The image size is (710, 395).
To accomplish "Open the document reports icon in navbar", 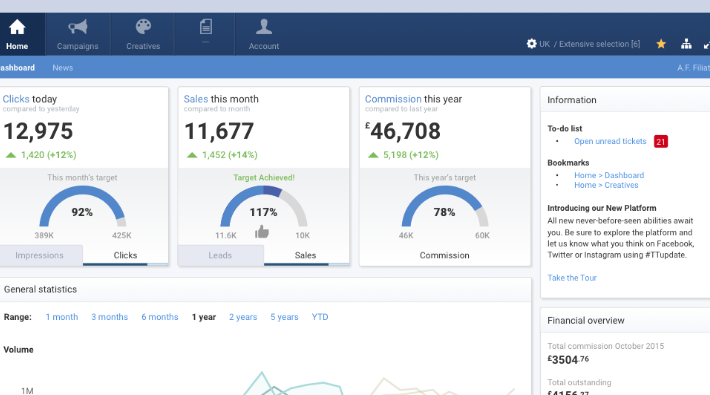I will click(206, 27).
